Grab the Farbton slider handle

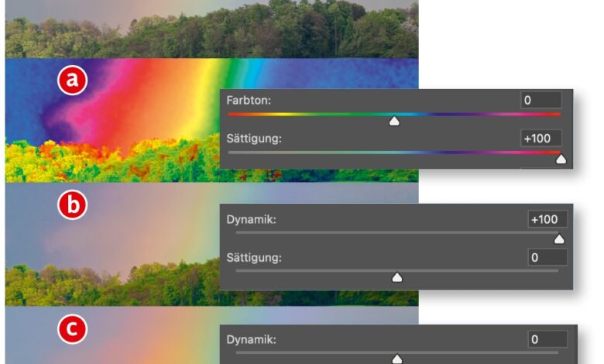pos(393,122)
